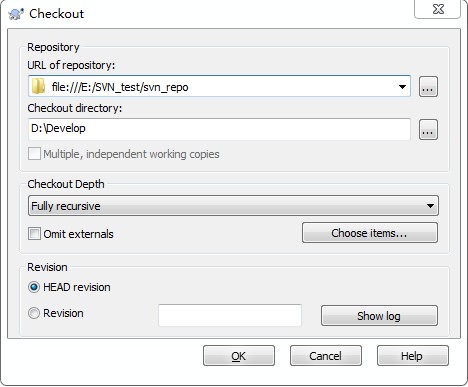
Task: Select the HEAD revision radio button
Action: (34, 287)
